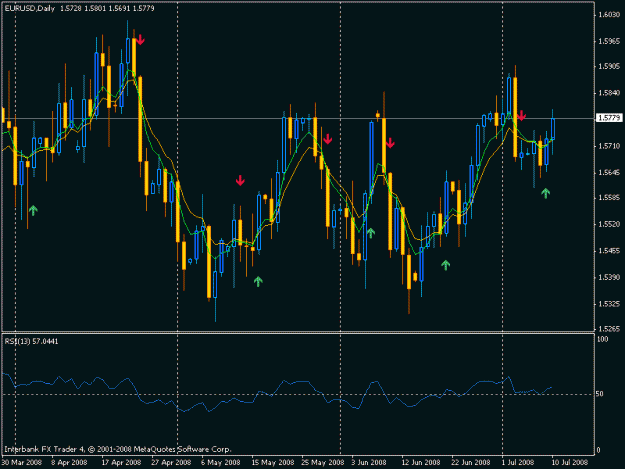625x469 pixels.
Task: Click the 17 Apr 2008 date label
Action: [x=121, y=462]
